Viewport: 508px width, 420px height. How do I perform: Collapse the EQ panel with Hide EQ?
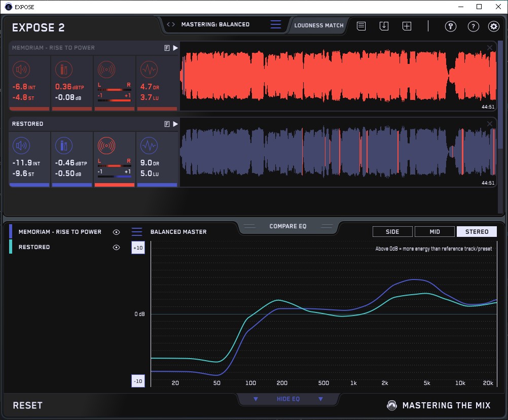[x=288, y=399]
